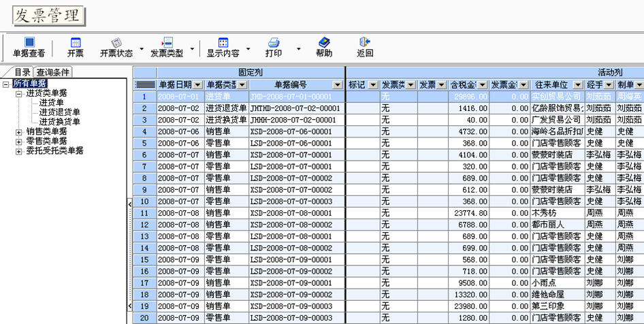Image resolution: width=644 pixels, height=324 pixels.
Task: Click the 开票 invoice icon
Action: 75,42
